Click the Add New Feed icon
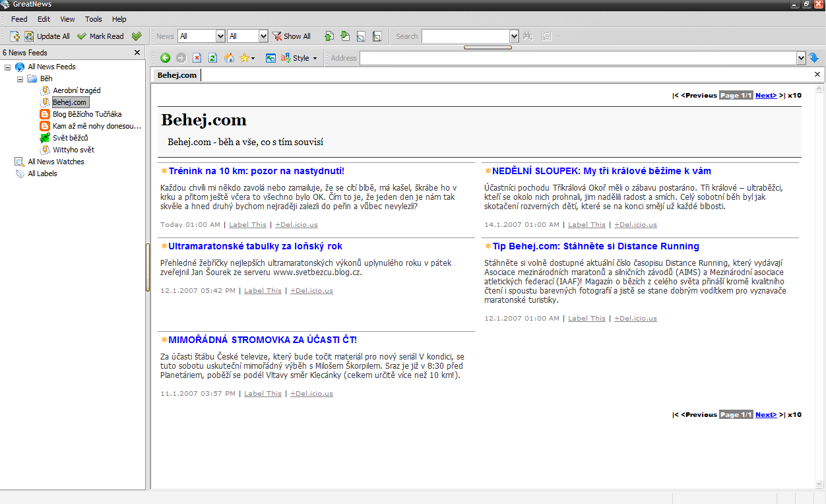This screenshot has height=504, width=826. point(15,36)
